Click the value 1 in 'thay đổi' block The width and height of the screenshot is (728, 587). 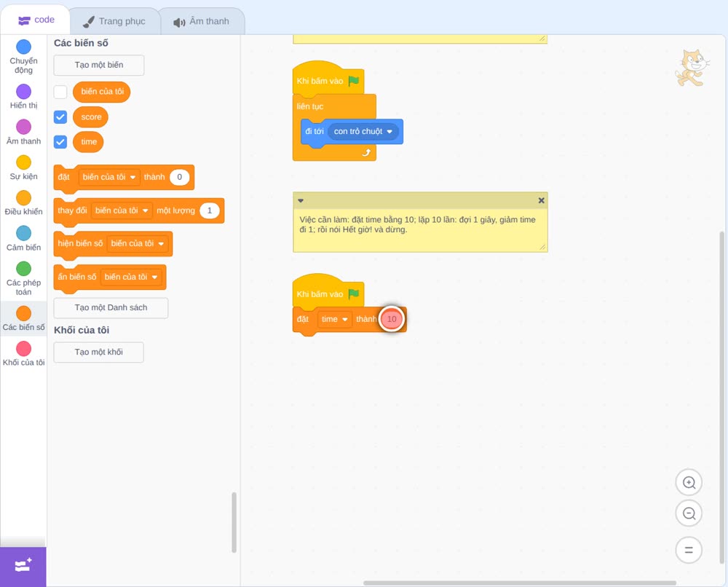pyautogui.click(x=210, y=210)
